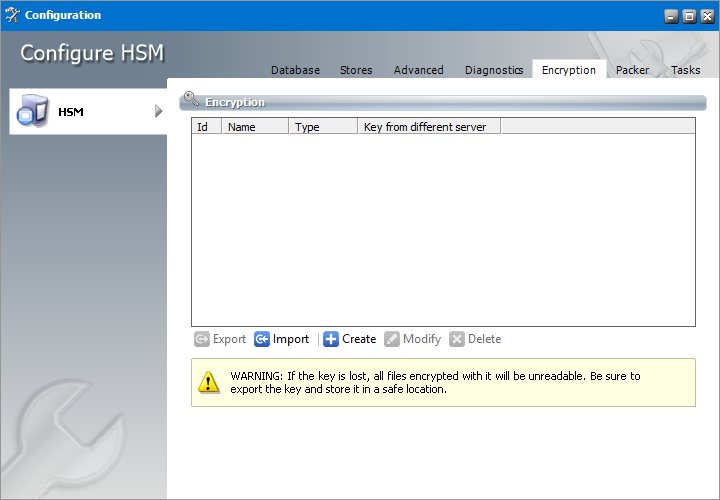Select the HSM item in sidebar

tap(88, 112)
